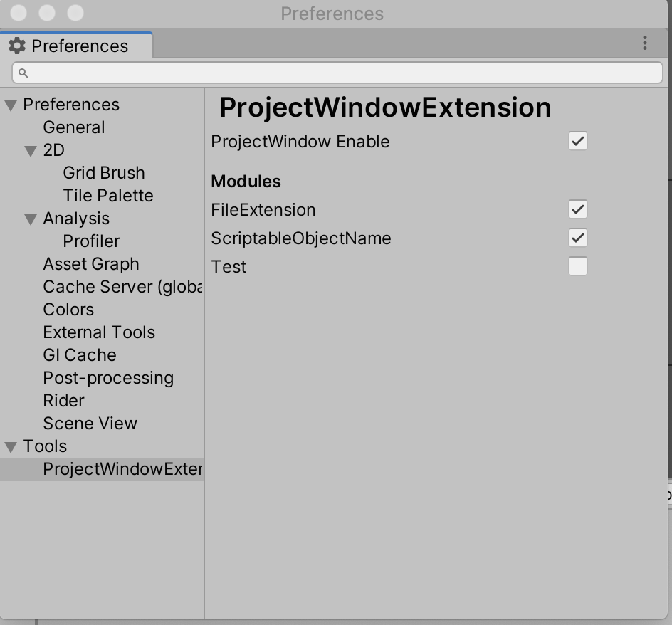Open the Colors preferences page
Image resolution: width=672 pixels, height=625 pixels.
[x=68, y=310]
